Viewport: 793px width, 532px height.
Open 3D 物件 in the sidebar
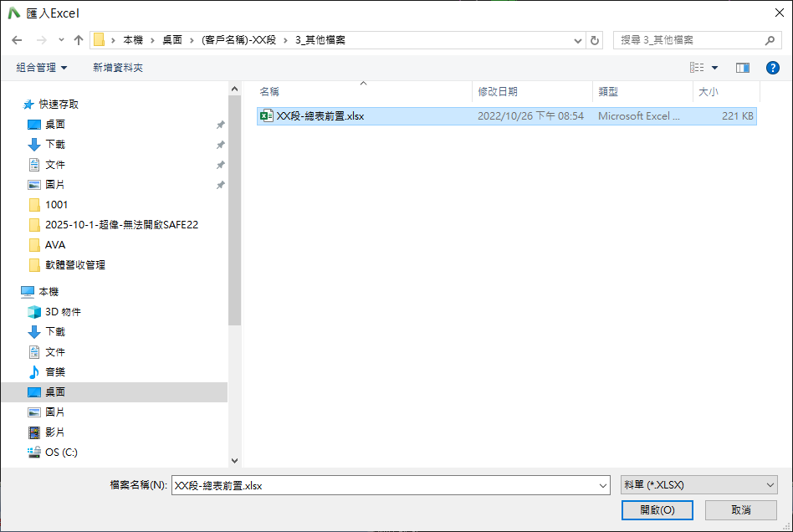click(63, 312)
